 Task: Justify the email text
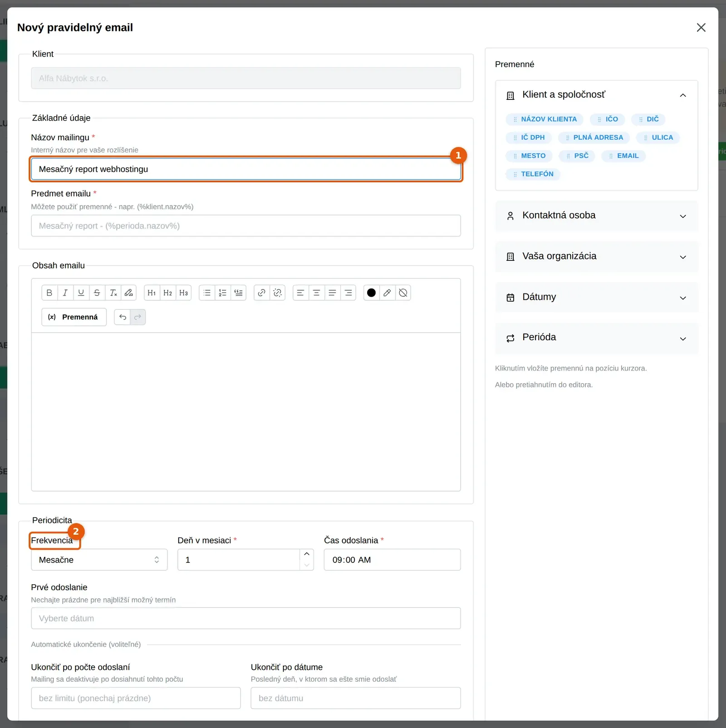(333, 293)
